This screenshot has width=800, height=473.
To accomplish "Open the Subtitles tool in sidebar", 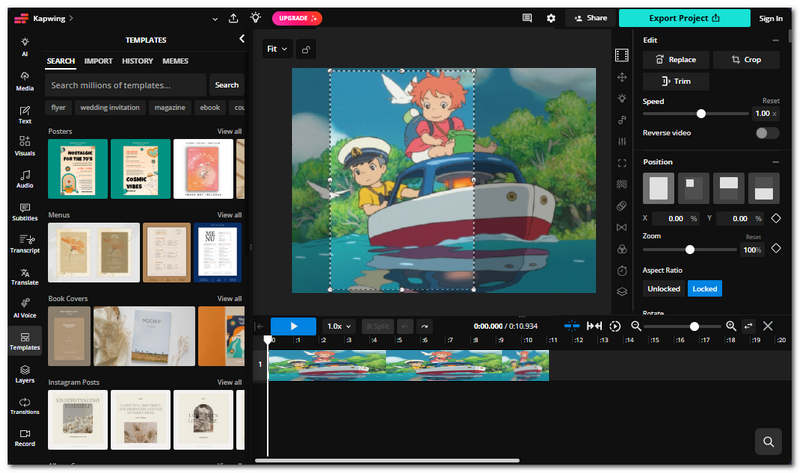I will [x=24, y=212].
